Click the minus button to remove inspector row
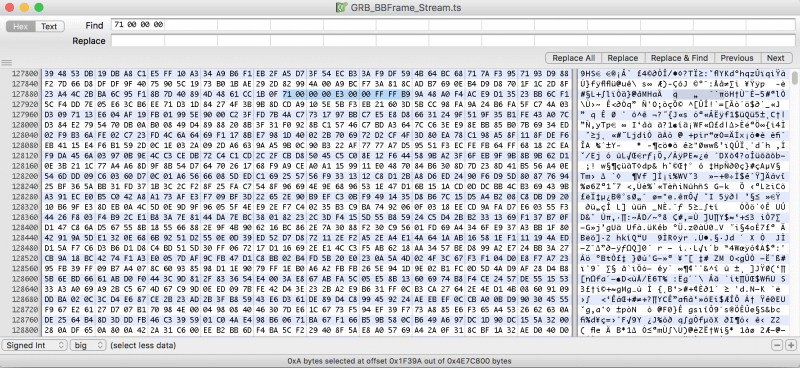The width and height of the screenshot is (800, 368). coord(777,346)
